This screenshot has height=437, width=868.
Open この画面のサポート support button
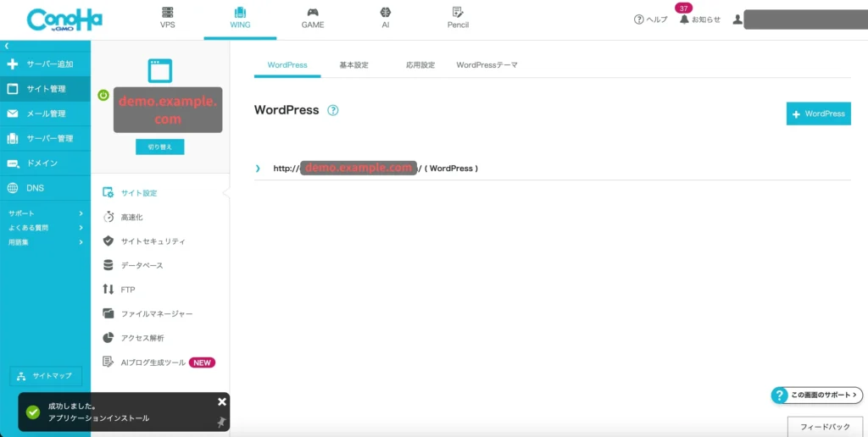point(816,395)
